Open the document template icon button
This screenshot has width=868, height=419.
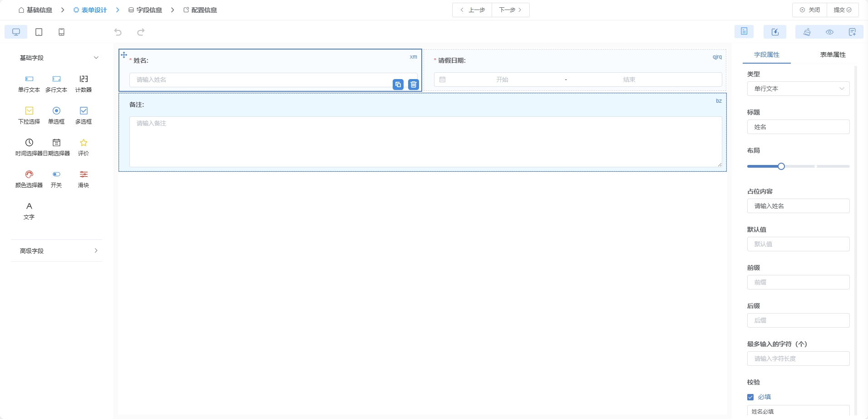coord(744,31)
